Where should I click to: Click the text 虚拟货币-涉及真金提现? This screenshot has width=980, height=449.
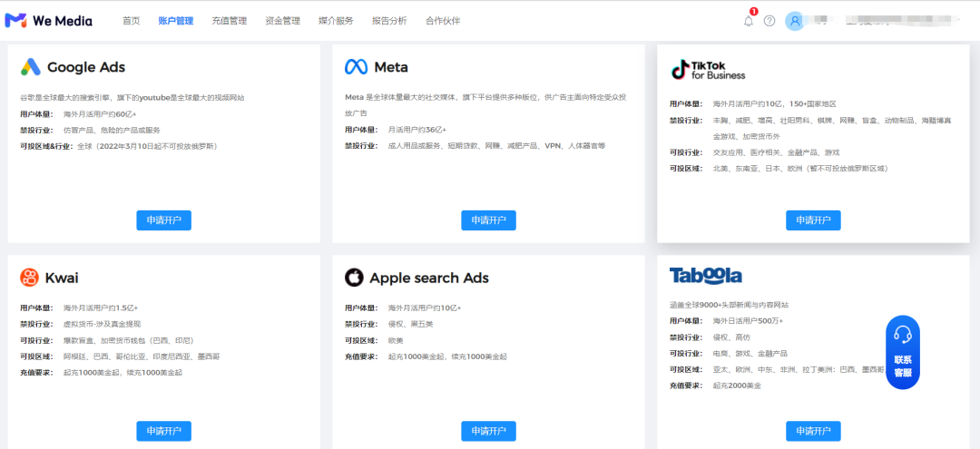(102, 324)
